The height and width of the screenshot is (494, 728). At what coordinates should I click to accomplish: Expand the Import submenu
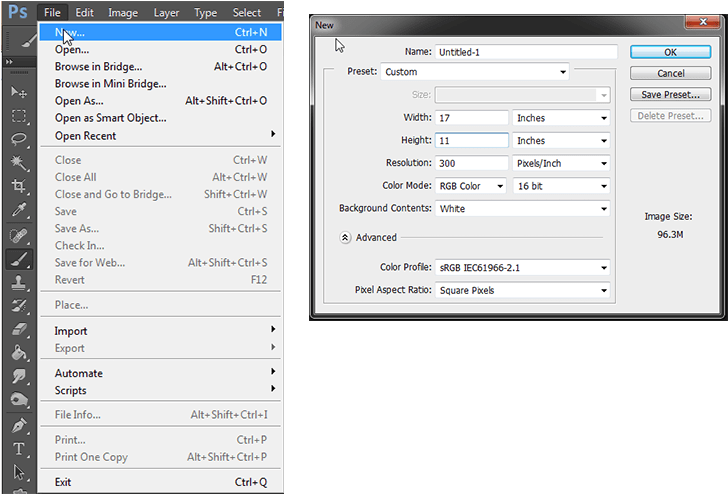[160, 331]
